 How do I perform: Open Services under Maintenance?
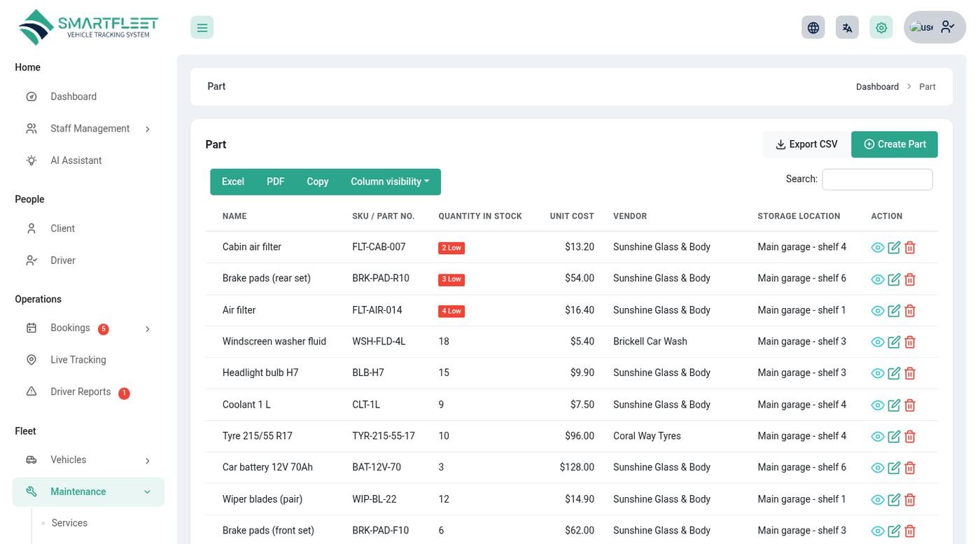(69, 523)
